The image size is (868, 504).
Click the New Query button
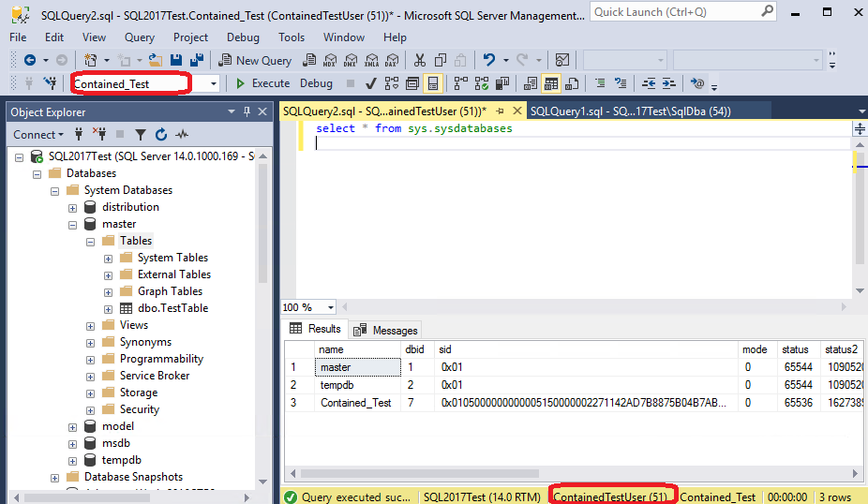(x=255, y=60)
